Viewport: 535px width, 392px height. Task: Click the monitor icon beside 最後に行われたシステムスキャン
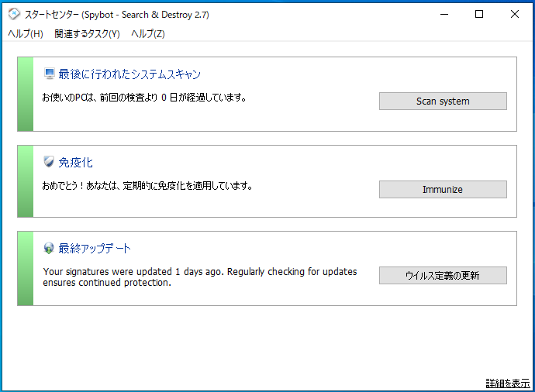pyautogui.click(x=49, y=74)
